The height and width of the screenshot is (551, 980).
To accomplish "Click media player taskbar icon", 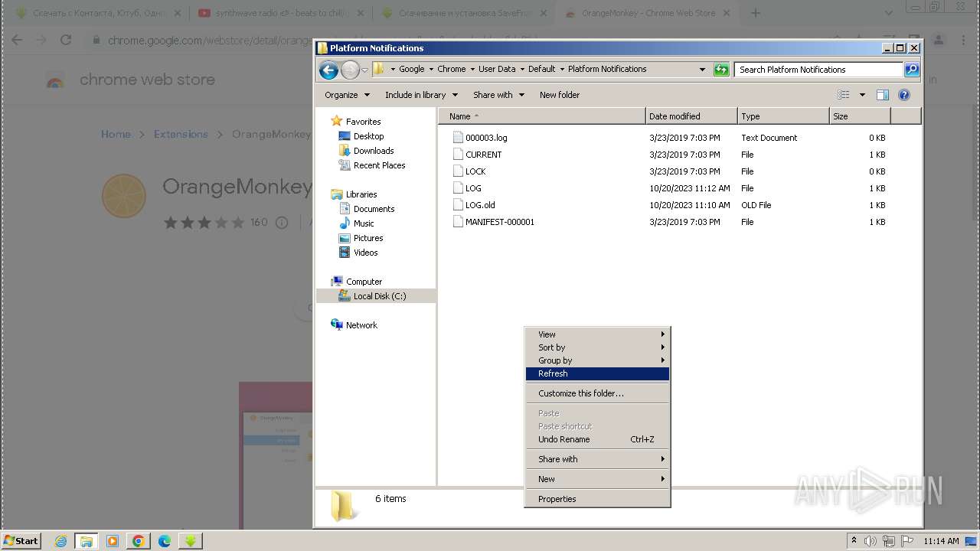I will coord(113,541).
